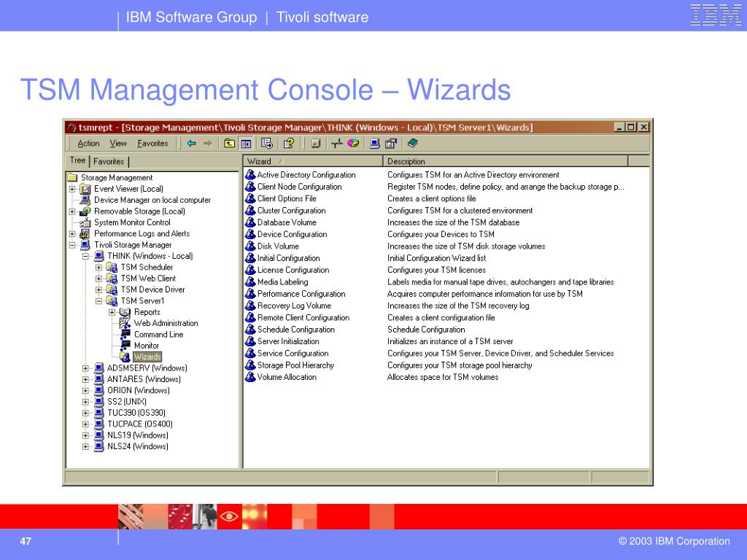Expand the Removable Storage (Local) node
This screenshot has height=560, width=747.
pos(72,211)
